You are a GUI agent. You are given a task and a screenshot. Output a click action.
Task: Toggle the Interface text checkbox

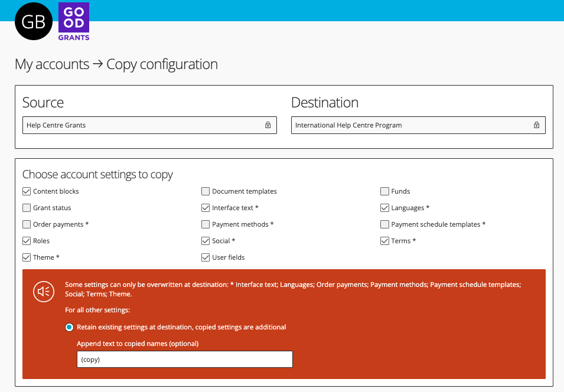206,208
